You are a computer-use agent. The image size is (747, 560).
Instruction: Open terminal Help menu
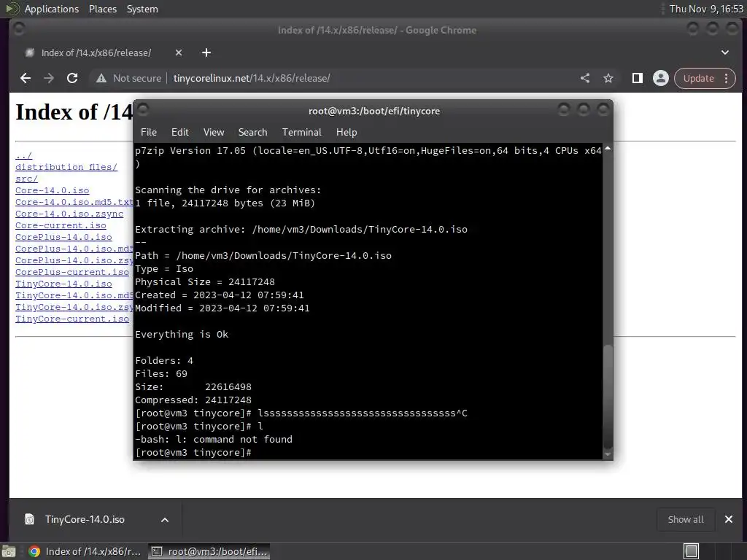[347, 133]
